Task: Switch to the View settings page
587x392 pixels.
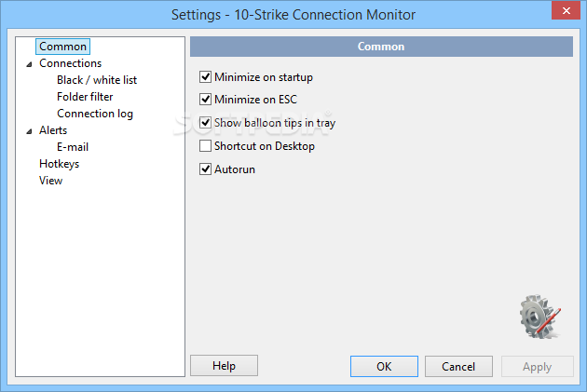Action: click(x=51, y=181)
